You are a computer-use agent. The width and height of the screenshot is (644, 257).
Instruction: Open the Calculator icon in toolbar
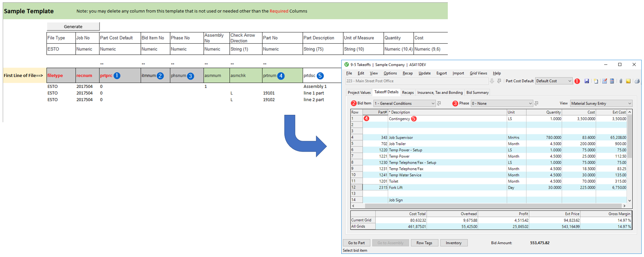612,81
